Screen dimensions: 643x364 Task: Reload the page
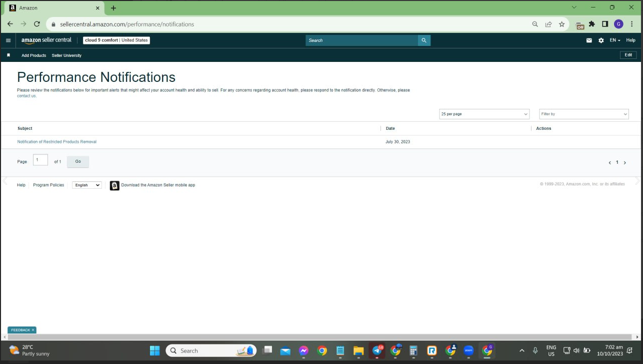coord(36,24)
